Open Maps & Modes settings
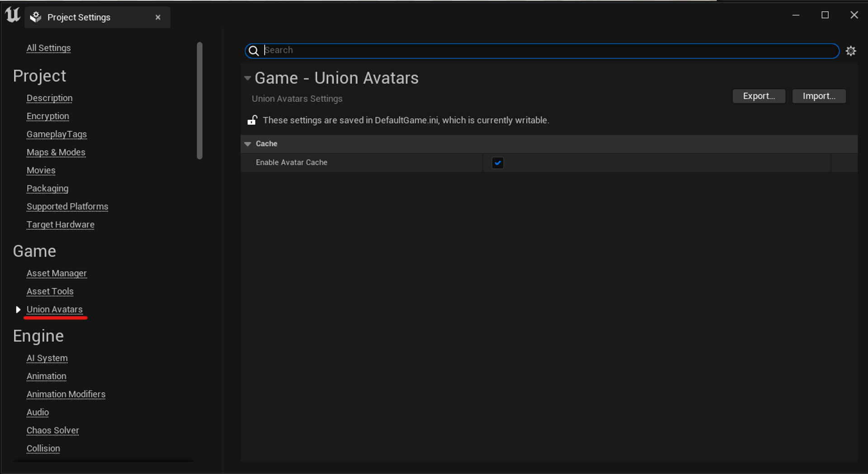 [56, 152]
